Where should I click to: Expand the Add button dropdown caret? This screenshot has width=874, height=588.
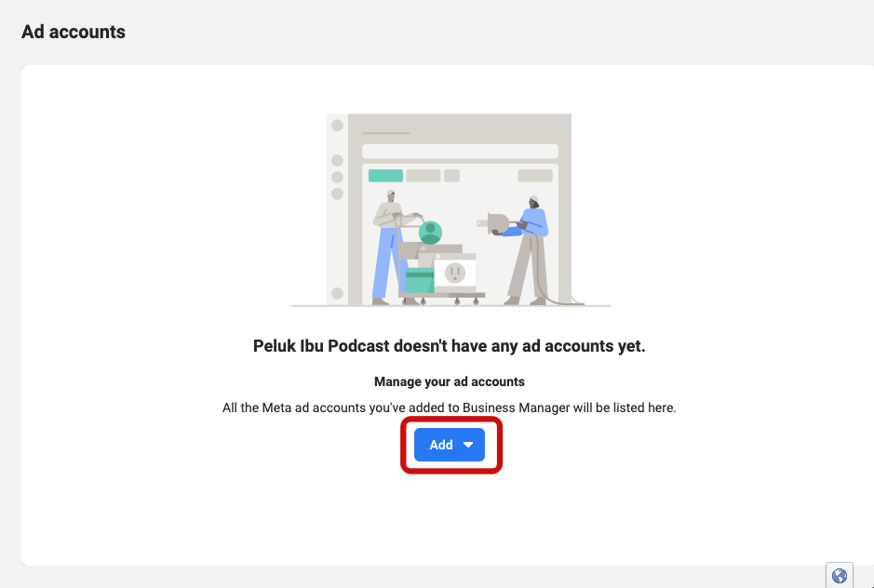point(468,445)
